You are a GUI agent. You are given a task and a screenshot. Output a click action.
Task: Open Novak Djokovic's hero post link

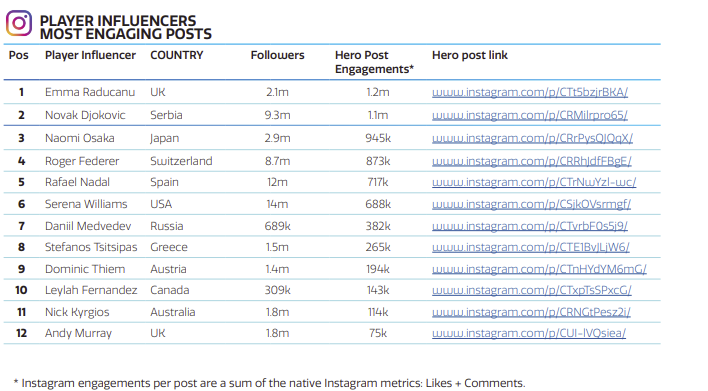[530, 115]
